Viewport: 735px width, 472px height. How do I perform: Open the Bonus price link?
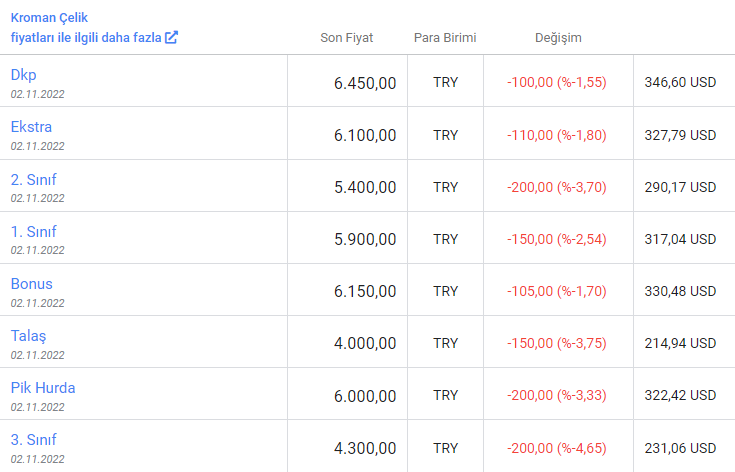tap(31, 284)
